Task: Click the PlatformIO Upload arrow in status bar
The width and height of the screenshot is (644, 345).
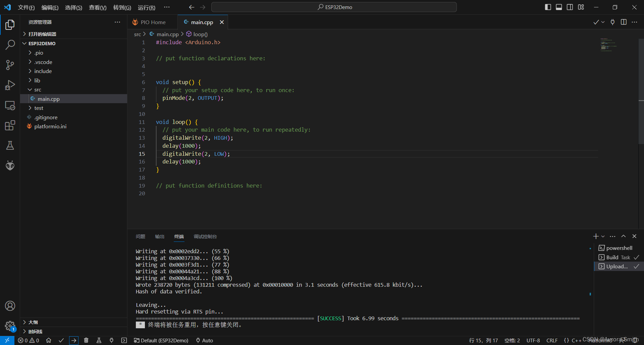Action: click(x=74, y=340)
